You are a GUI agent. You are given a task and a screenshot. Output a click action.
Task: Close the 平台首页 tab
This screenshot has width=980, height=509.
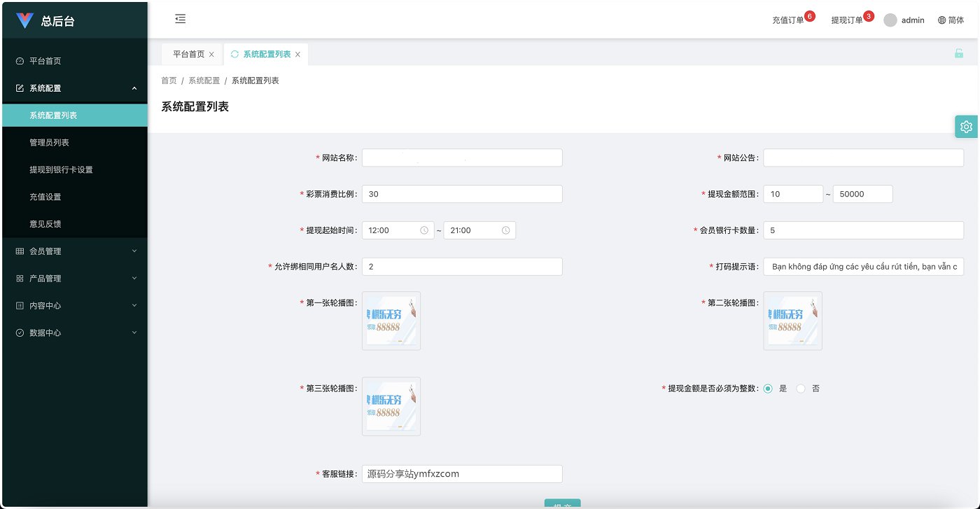tap(211, 55)
